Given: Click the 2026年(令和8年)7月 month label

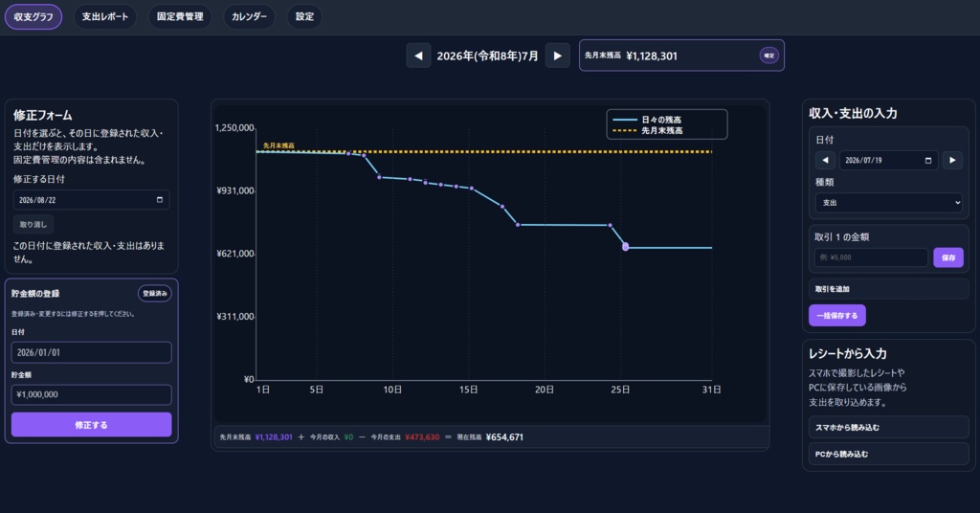Looking at the screenshot, I should 487,56.
